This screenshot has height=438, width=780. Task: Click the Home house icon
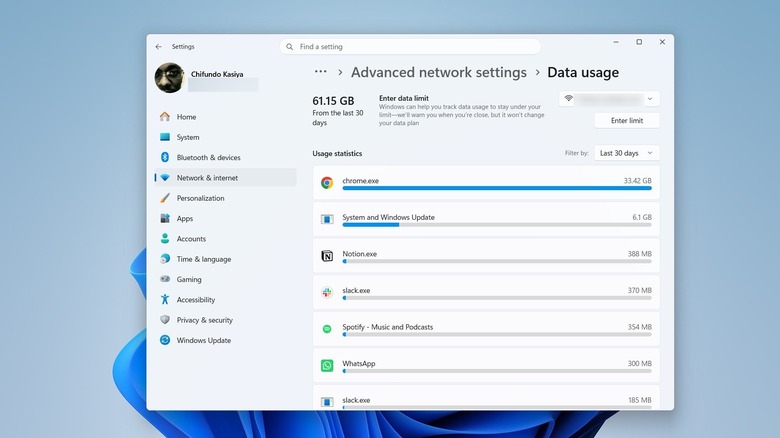coord(165,116)
